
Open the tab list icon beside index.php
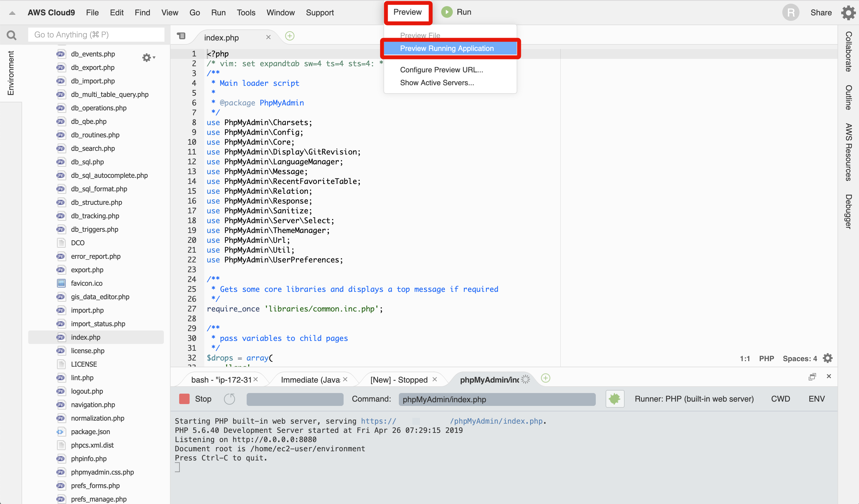click(181, 36)
